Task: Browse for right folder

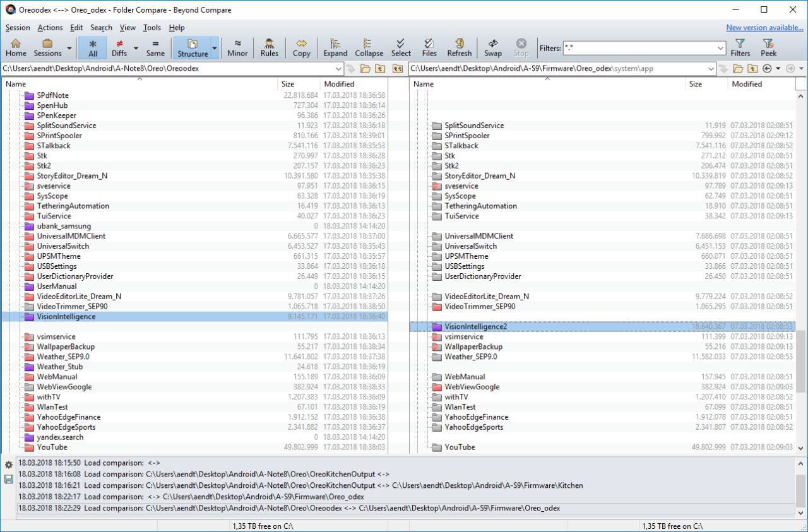Action: (738, 68)
